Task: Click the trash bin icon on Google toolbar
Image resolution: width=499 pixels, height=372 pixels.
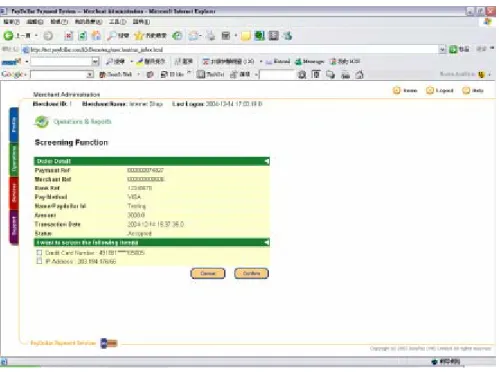Action: 316,74
